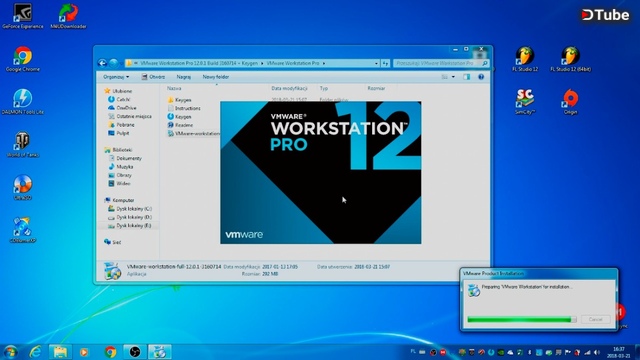Open the view options dropdown arrow
Image resolution: width=640 pixels, height=360 pixels.
tap(453, 77)
